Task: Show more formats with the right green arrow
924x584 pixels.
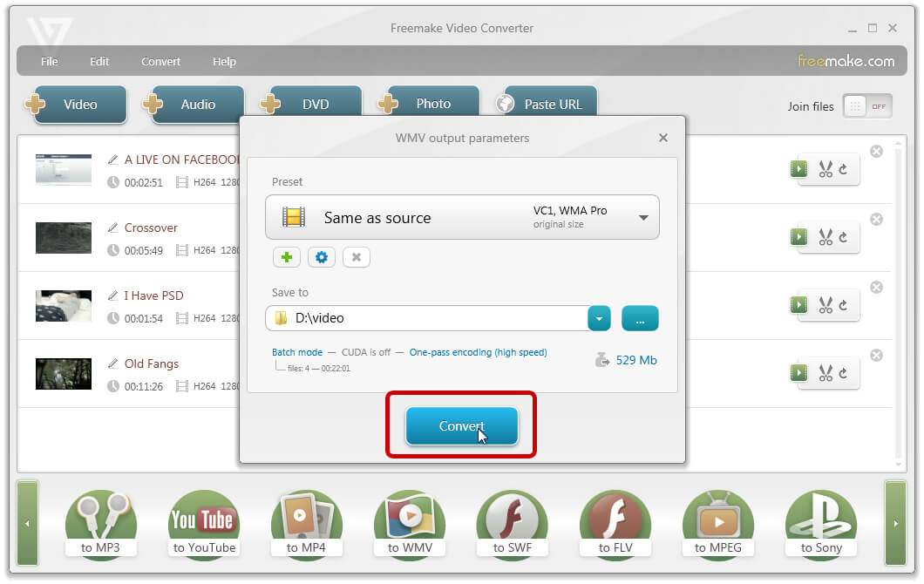Action: [x=895, y=523]
